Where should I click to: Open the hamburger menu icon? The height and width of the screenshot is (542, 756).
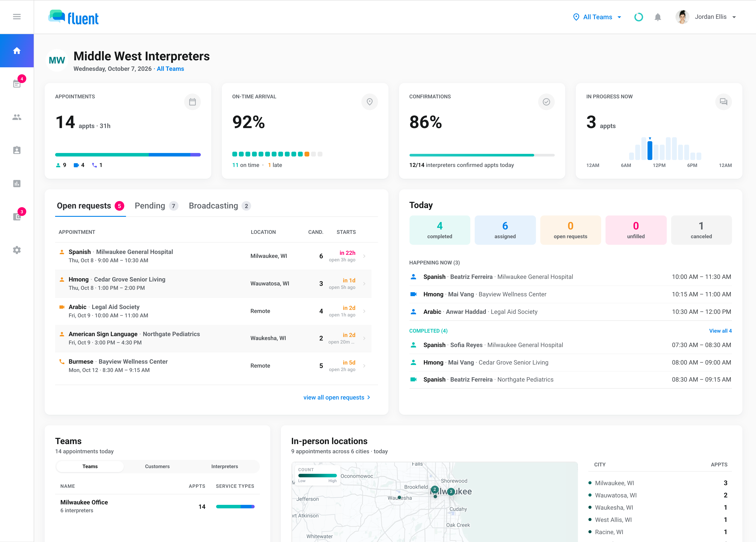(17, 17)
